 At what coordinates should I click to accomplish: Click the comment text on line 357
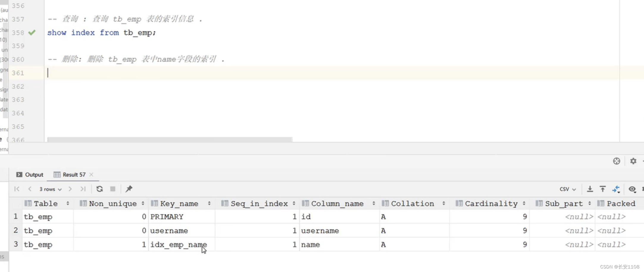[x=125, y=19]
